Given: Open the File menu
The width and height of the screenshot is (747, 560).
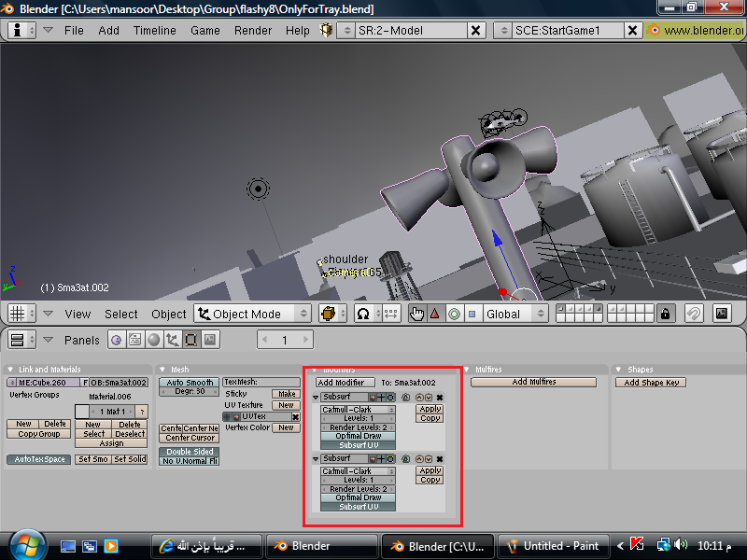Looking at the screenshot, I should [x=74, y=31].
